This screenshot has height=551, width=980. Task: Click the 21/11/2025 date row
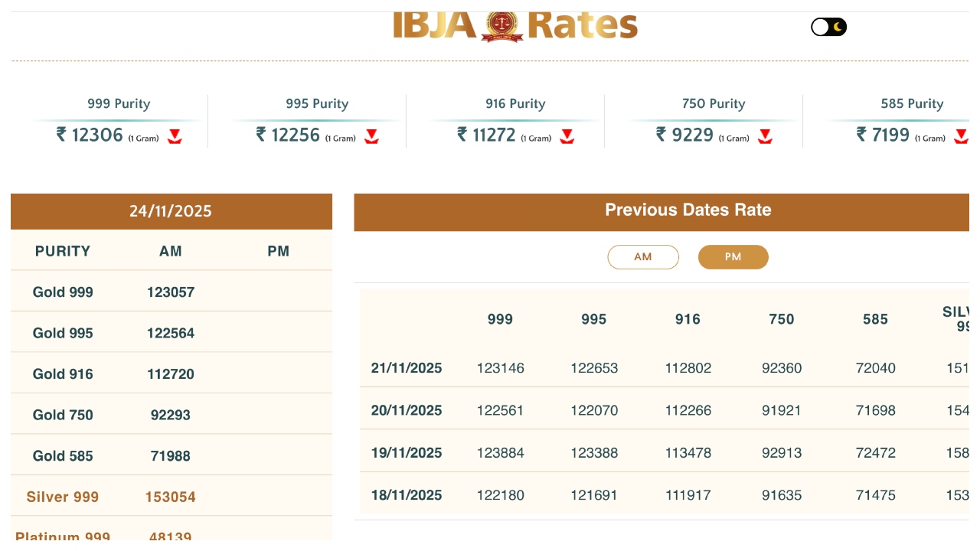(x=407, y=368)
